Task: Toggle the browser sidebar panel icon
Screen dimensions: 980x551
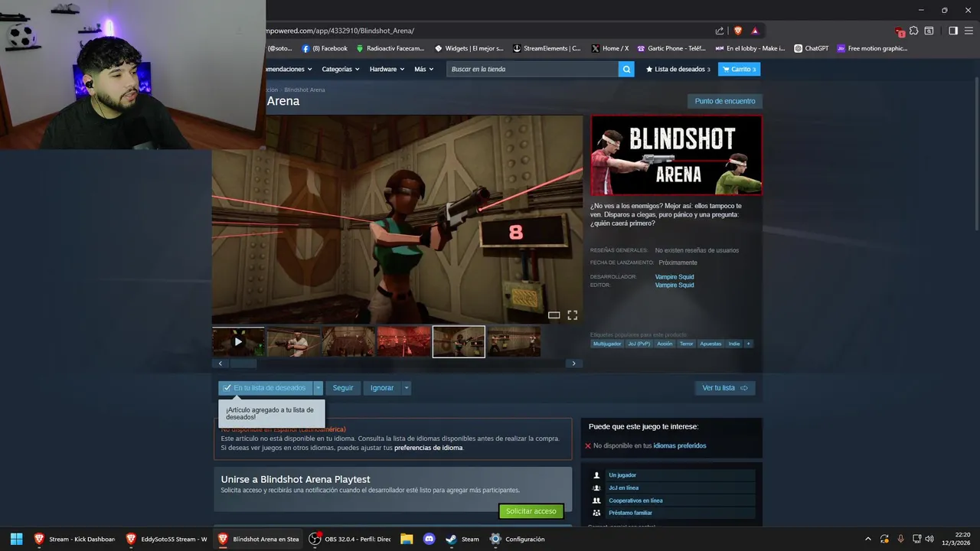Action: click(x=953, y=31)
